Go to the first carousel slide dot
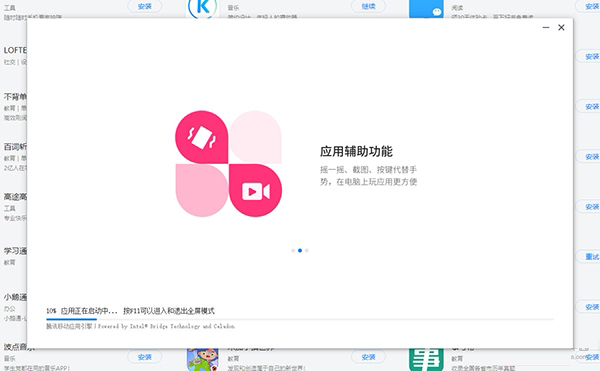This screenshot has width=600, height=371. [293, 251]
